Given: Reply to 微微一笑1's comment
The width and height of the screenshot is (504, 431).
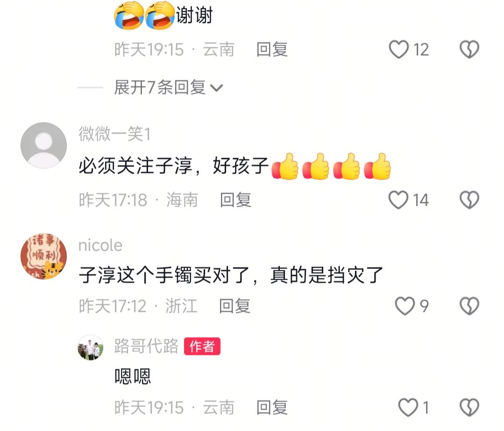Looking at the screenshot, I should click(235, 200).
